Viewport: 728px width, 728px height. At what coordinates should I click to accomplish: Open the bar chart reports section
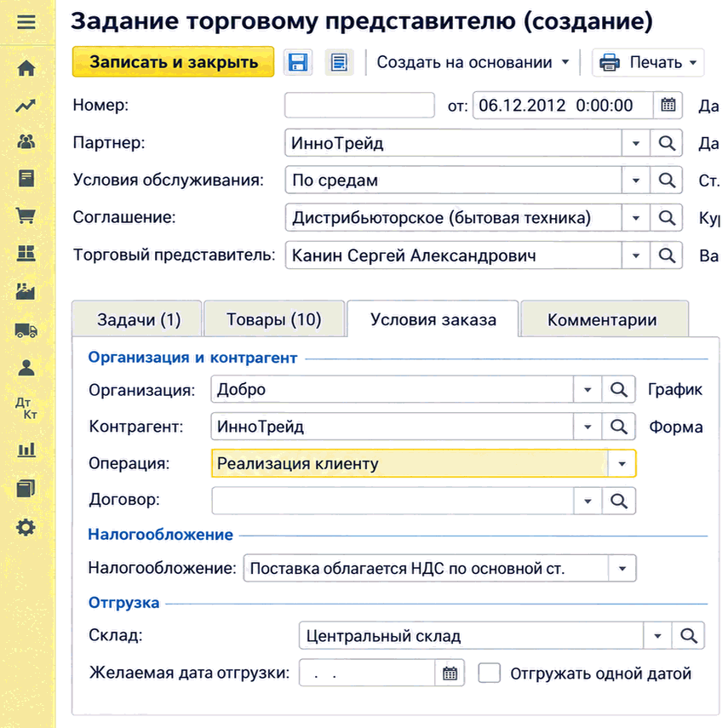pos(26,449)
